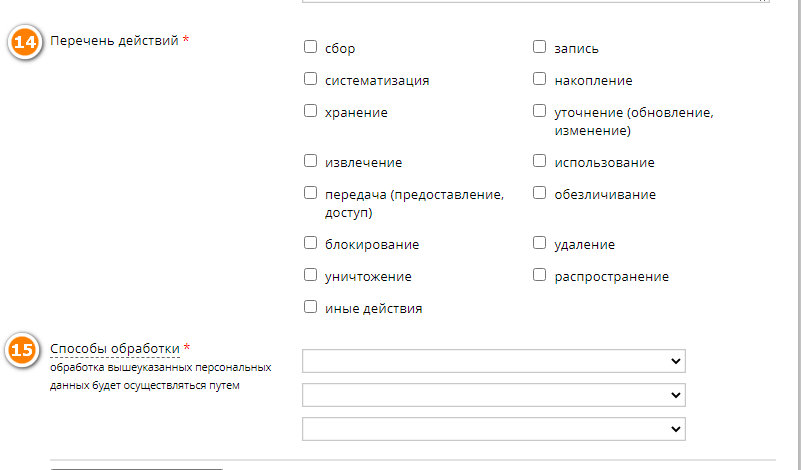Tick the 'систематизация' option

click(310, 79)
